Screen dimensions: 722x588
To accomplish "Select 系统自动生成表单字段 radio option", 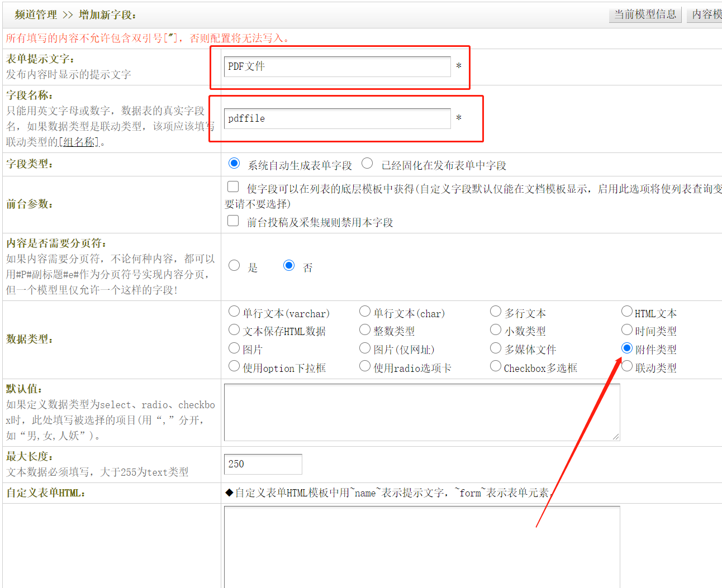I will click(234, 163).
